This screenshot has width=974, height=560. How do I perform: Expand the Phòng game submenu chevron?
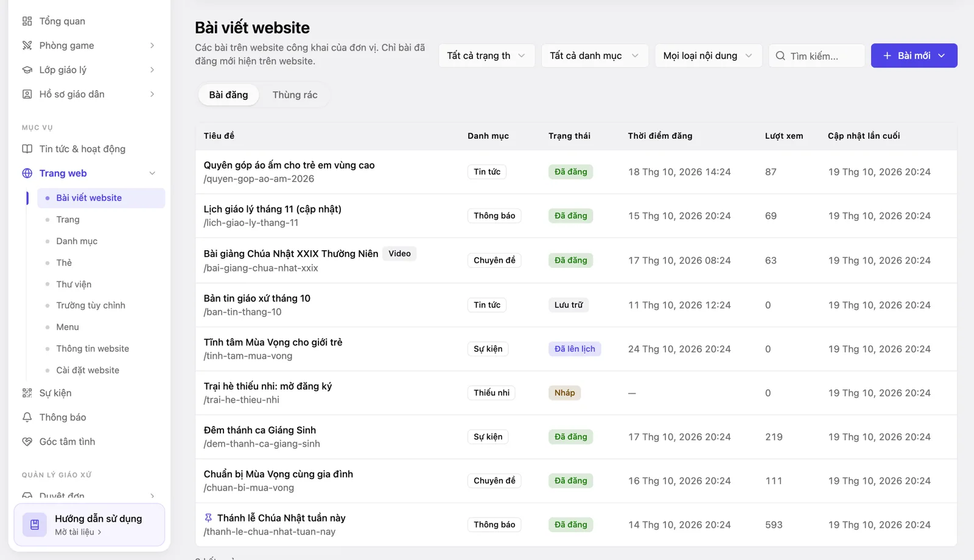(x=152, y=46)
